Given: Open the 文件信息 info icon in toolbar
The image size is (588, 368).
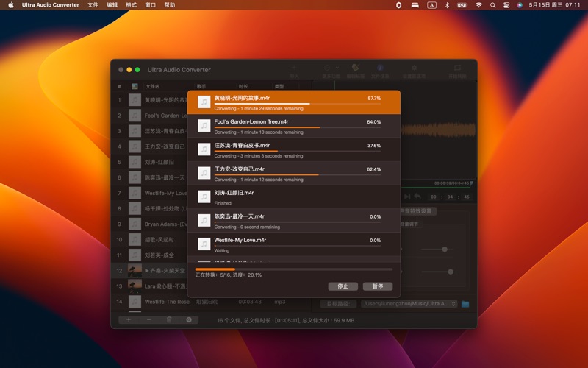Looking at the screenshot, I should 380,68.
